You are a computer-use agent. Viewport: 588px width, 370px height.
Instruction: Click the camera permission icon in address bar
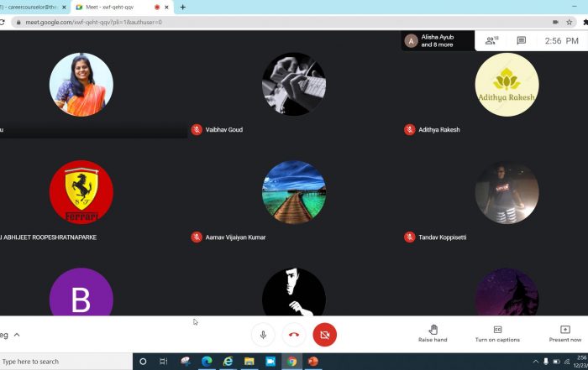[x=555, y=22]
